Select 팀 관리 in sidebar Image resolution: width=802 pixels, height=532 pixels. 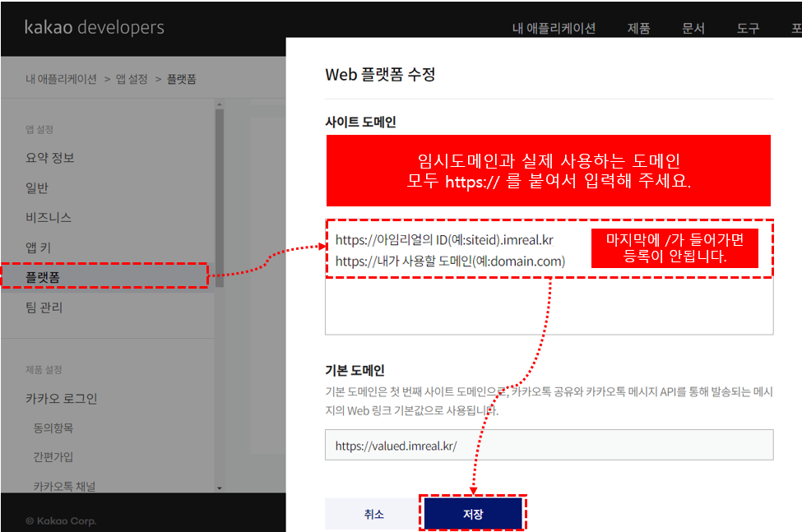[44, 308]
